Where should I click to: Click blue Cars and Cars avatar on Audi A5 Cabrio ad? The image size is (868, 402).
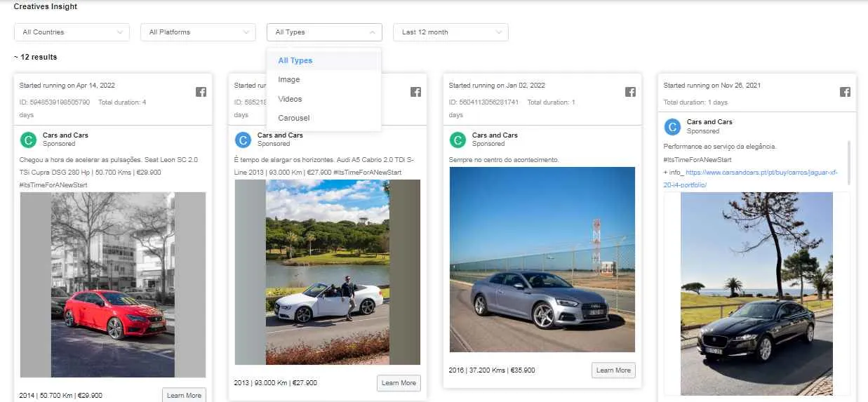pyautogui.click(x=243, y=140)
